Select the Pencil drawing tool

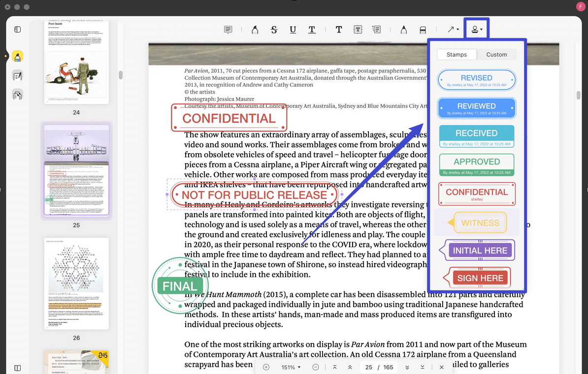click(403, 29)
